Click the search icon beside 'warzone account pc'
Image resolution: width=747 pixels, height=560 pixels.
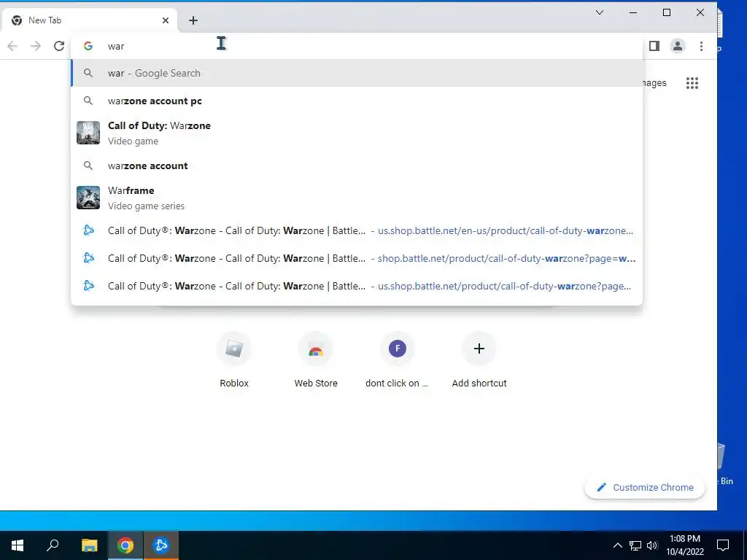click(x=88, y=101)
